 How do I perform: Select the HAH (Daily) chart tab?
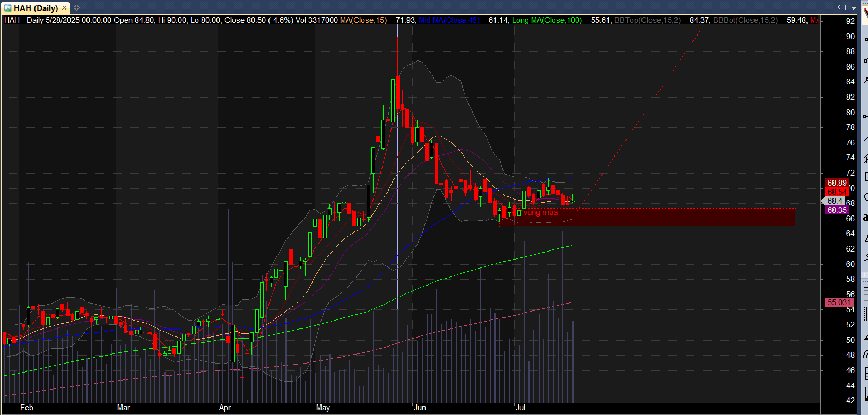click(36, 8)
